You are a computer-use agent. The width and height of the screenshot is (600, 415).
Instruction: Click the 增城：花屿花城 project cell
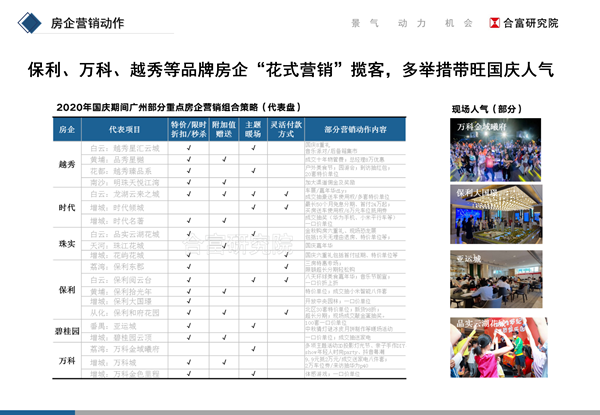coord(125,255)
